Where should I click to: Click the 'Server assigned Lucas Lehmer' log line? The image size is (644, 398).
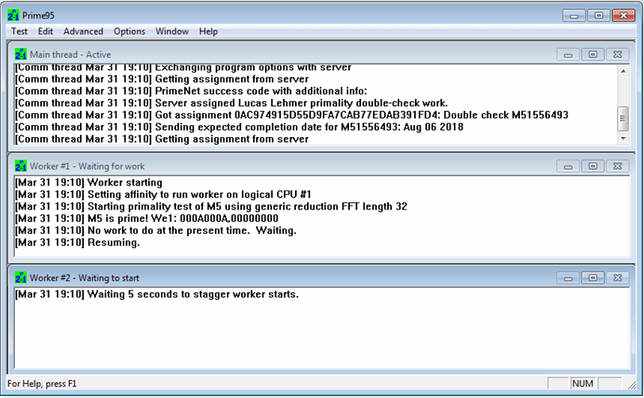pos(231,103)
